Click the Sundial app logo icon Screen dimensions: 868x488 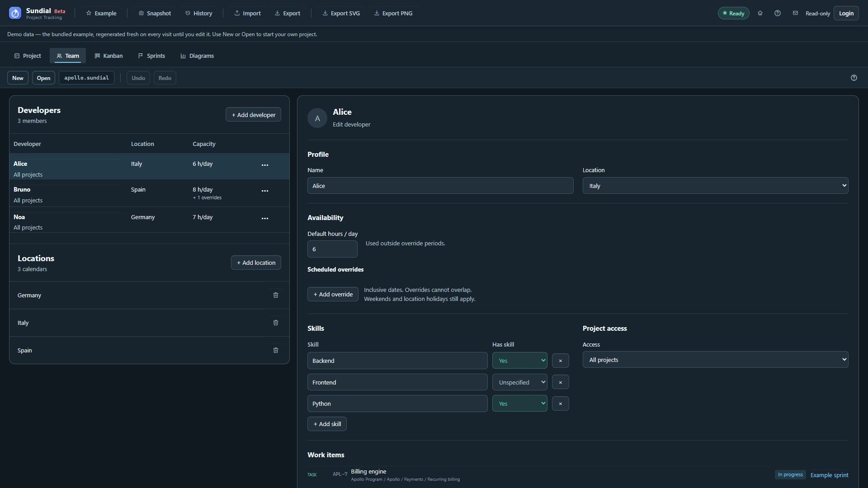pos(15,13)
